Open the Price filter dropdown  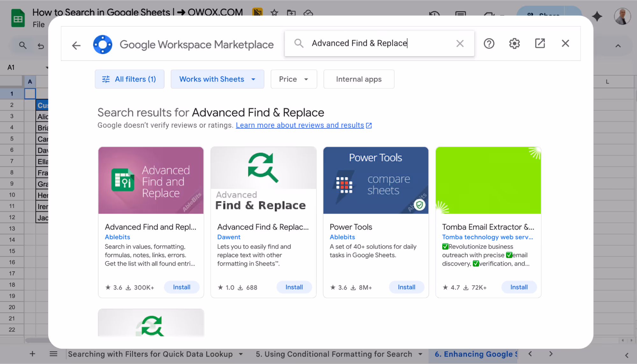pos(293,79)
